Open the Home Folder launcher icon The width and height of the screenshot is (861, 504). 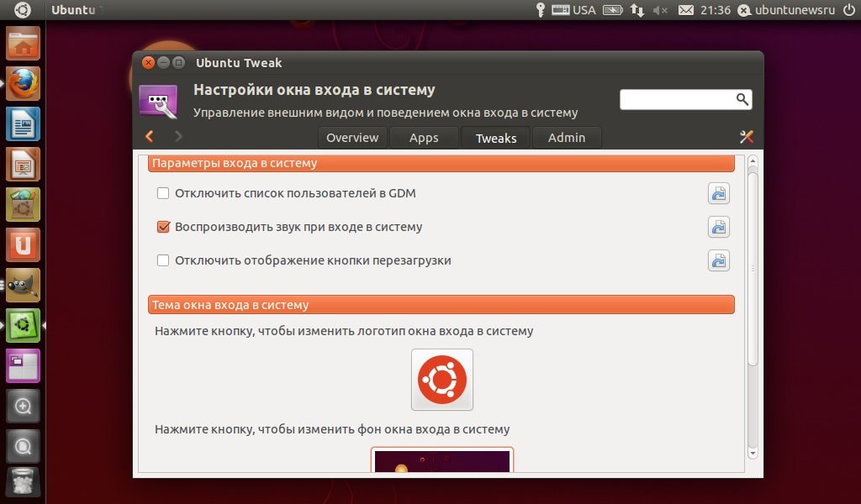point(23,44)
